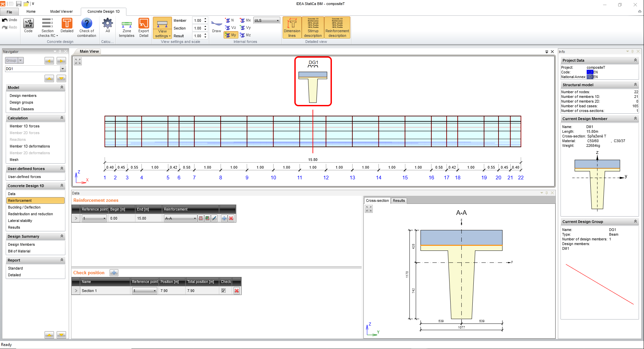
Task: Select the Zone templates tool
Action: coord(126,27)
